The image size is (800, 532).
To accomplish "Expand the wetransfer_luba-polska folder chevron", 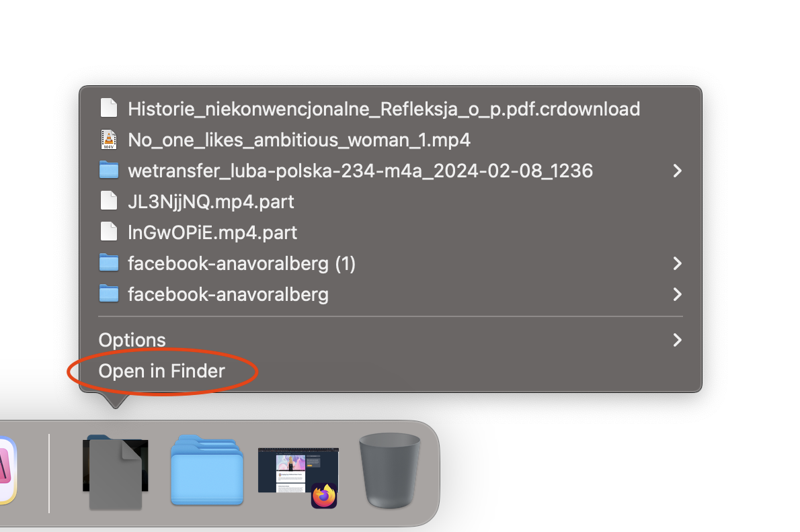I will [677, 171].
